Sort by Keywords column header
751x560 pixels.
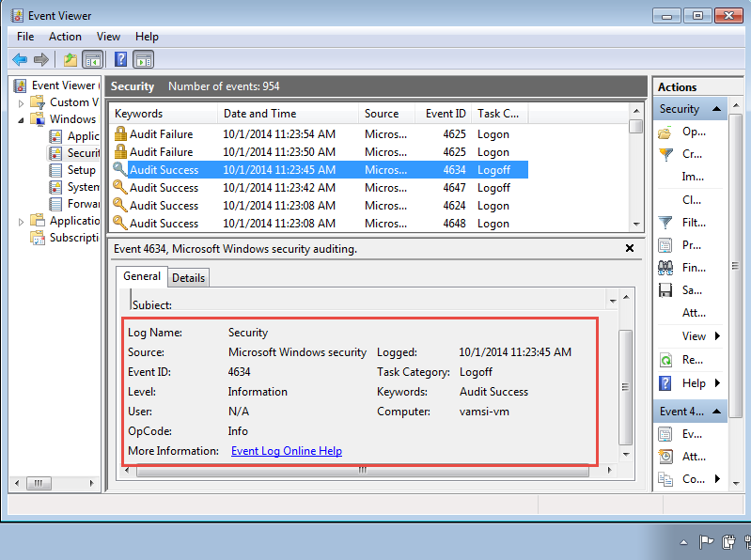(x=164, y=114)
